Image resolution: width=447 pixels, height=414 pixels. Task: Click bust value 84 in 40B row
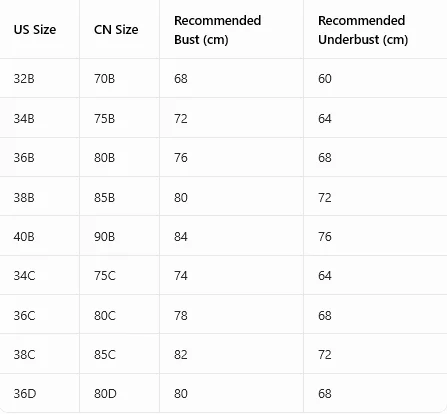[181, 236]
